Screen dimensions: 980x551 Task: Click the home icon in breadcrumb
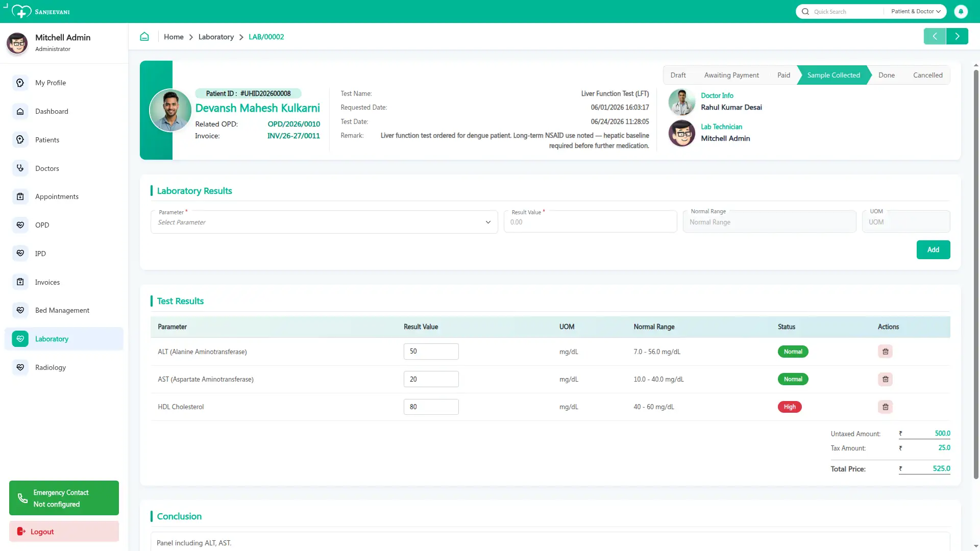144,37
